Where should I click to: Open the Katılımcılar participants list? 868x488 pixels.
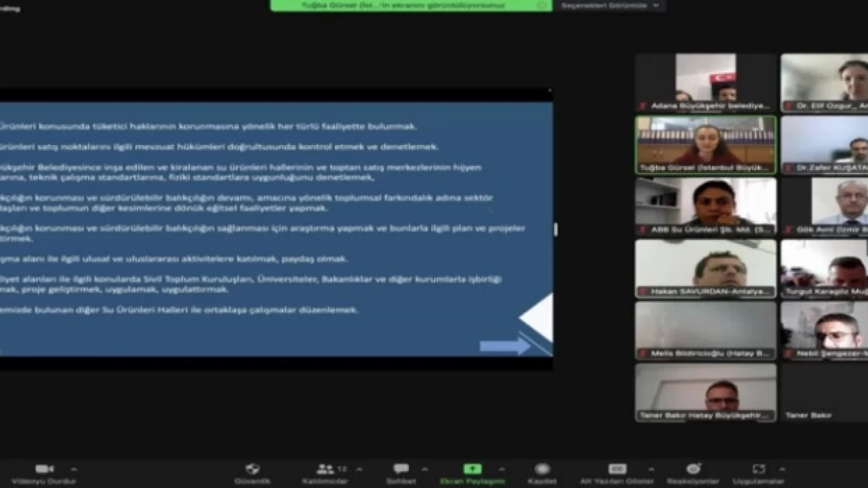coord(326,469)
